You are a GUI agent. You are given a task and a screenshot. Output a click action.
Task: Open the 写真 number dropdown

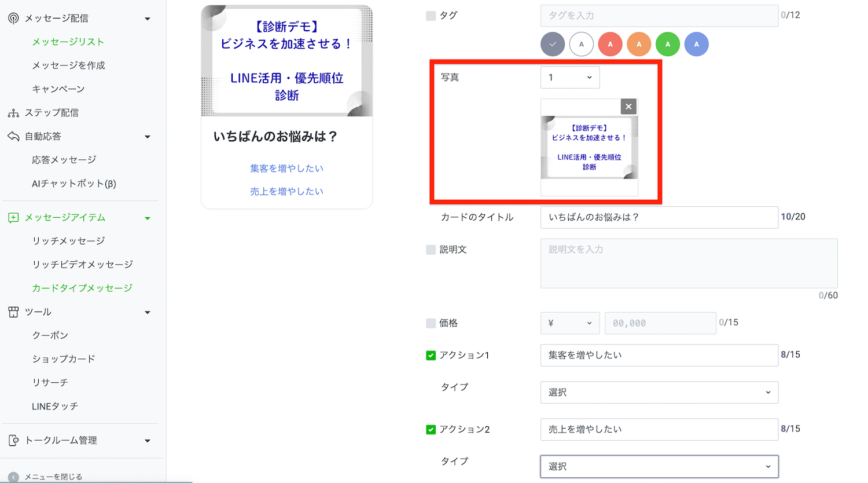tap(569, 78)
